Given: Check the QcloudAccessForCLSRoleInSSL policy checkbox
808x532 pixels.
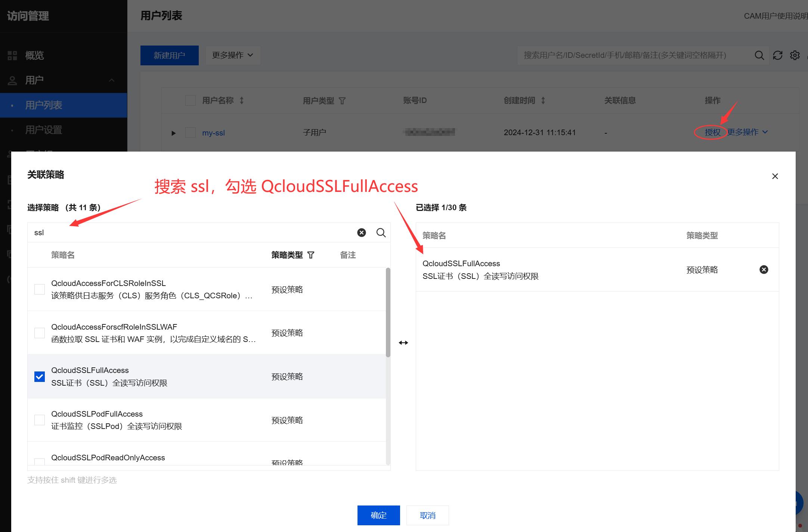Looking at the screenshot, I should (x=40, y=289).
